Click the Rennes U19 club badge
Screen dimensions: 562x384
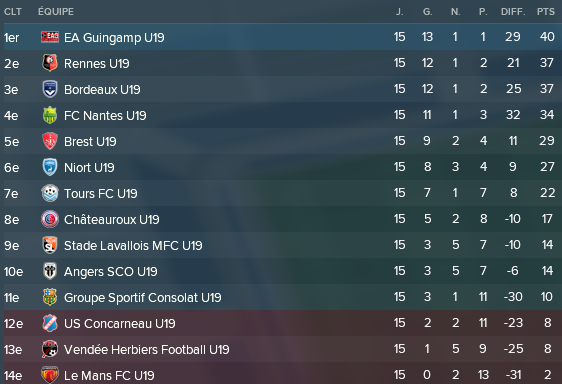click(50, 63)
